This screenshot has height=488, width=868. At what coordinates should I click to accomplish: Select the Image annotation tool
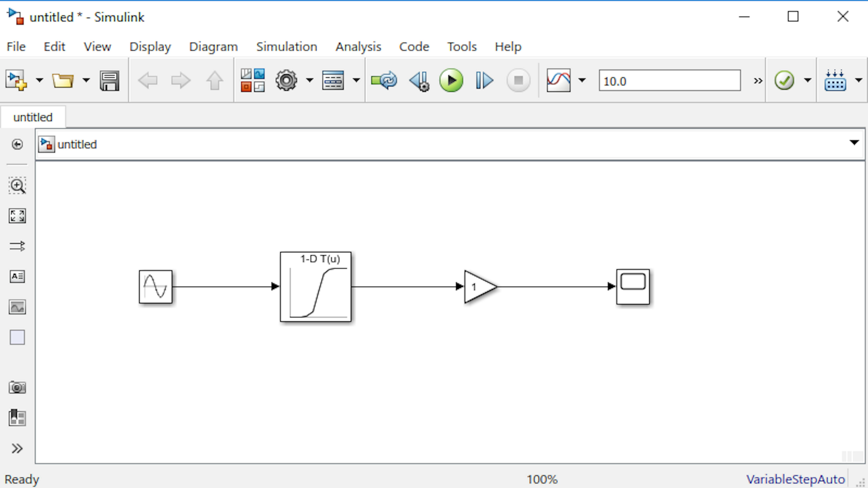tap(17, 307)
